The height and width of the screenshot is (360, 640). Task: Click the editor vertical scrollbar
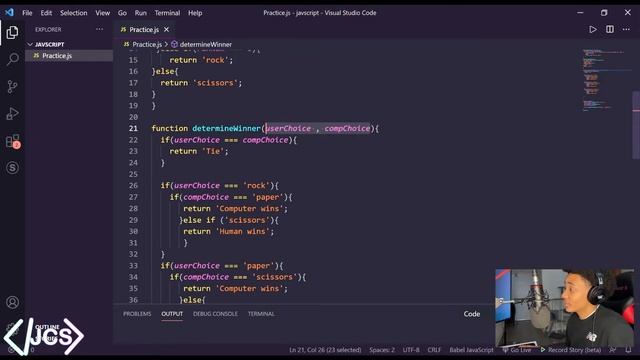[x=636, y=124]
